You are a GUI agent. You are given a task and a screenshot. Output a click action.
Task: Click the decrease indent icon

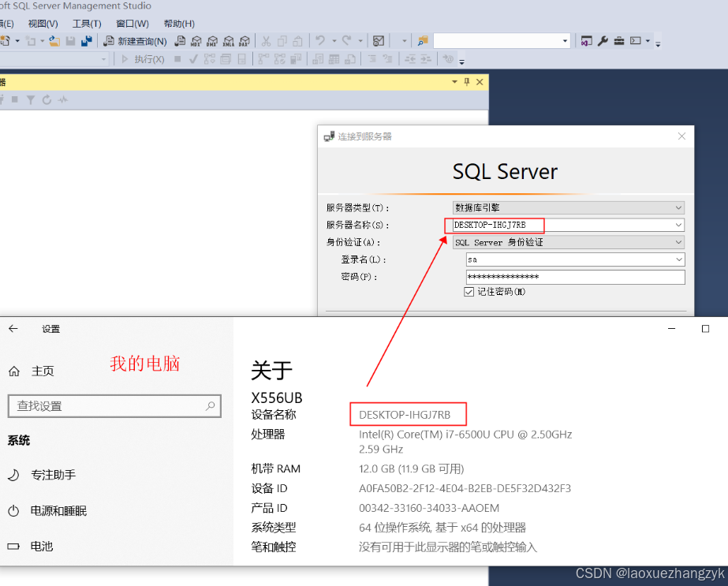pos(410,59)
